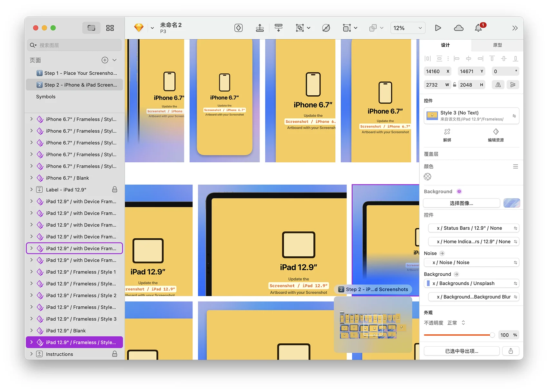Viewport: 548px width, 392px height.
Task: Open x / Noise / Noise override dropdown
Action: 471,263
